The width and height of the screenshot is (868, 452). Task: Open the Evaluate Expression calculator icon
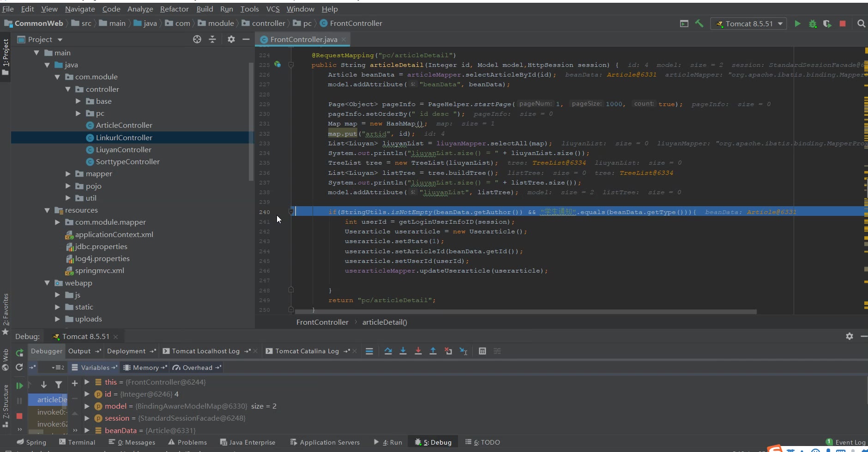pyautogui.click(x=482, y=351)
